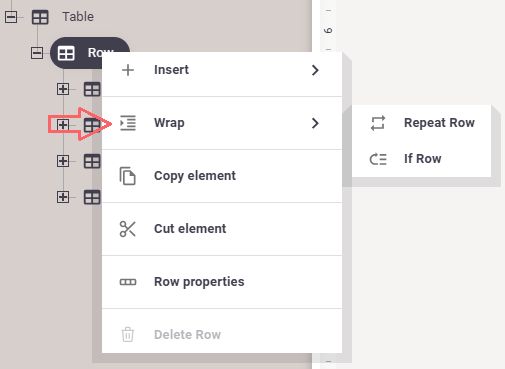Click the Row properties icon
This screenshot has width=505, height=369.
pyautogui.click(x=128, y=282)
